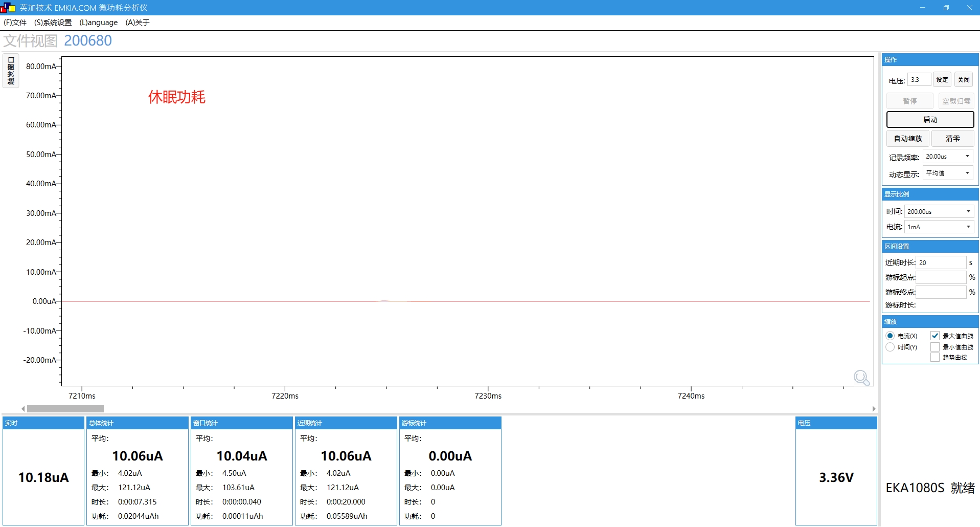Click the realtime 10.18uA reading

tap(43, 477)
